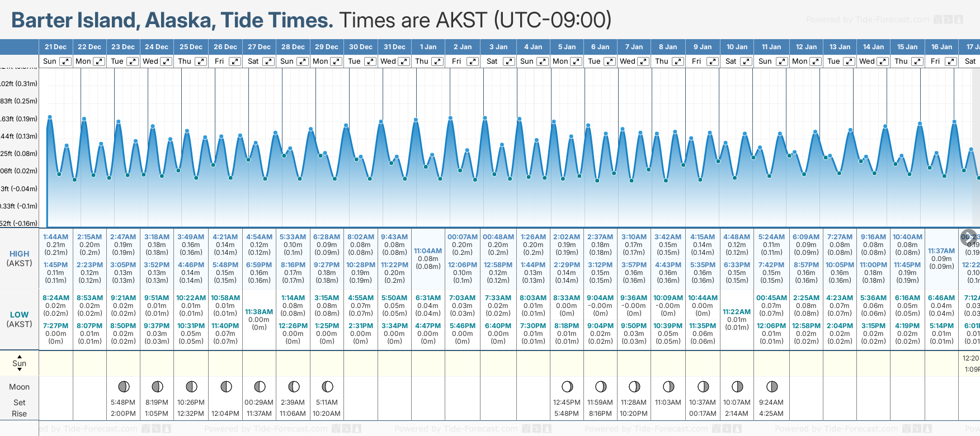The height and width of the screenshot is (436, 980).
Task: Collapse the Sun row using its down arrow
Action: [20, 369]
